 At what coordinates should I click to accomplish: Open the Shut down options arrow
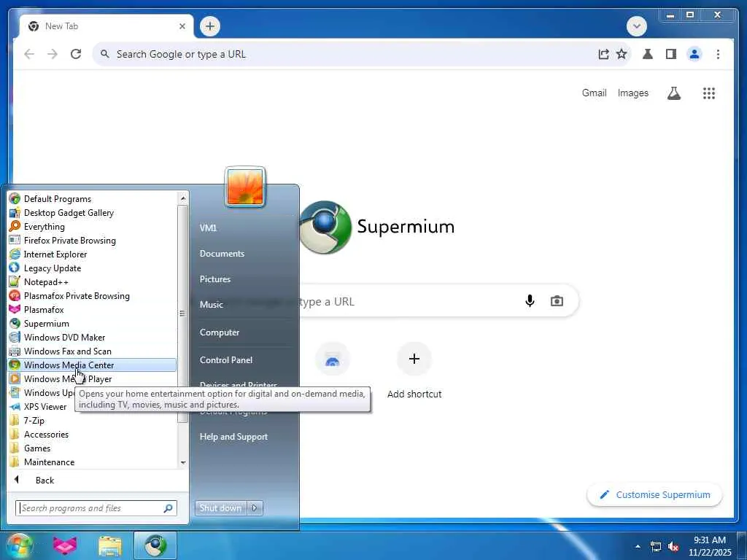255,508
